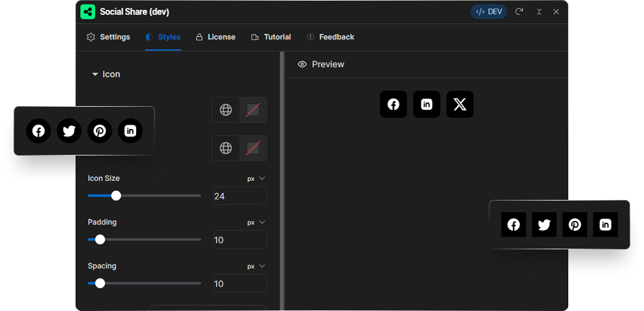Click the square Pinterest icon in right card
Screen dimensions: 644x311
[x=574, y=225]
